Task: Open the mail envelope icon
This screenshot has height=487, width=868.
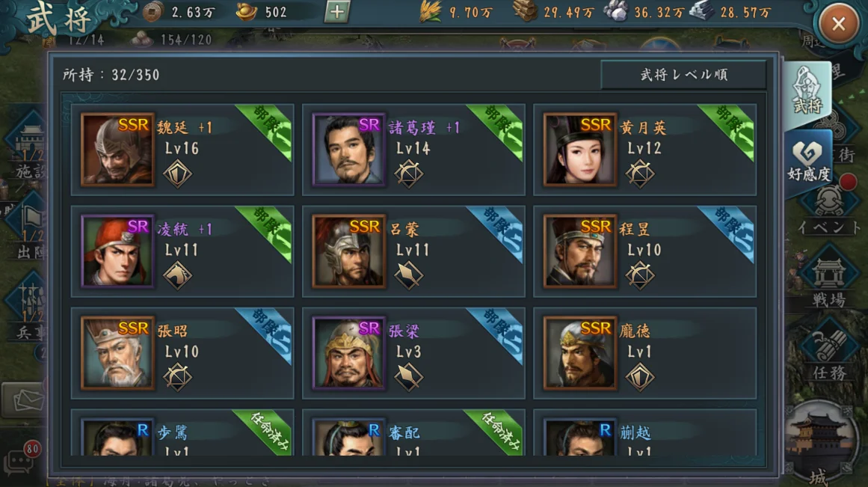Action: 23,399
